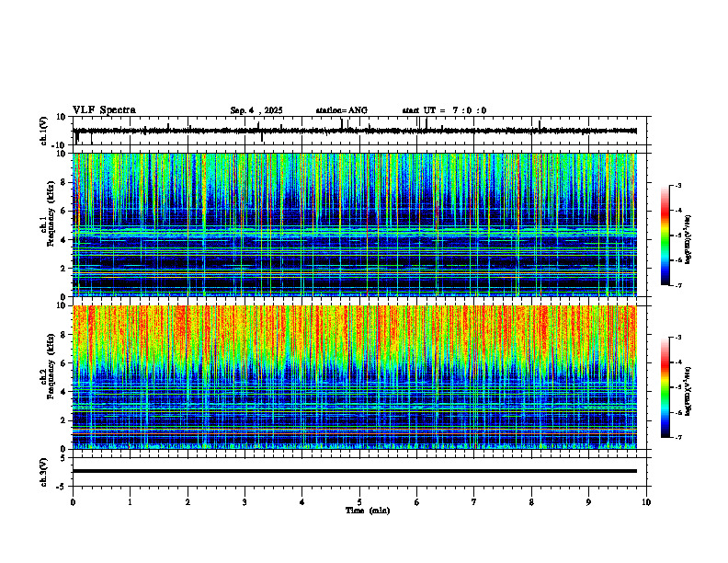The image size is (728, 563).
Task: Click time axis tick label '7'
Action: click(474, 502)
